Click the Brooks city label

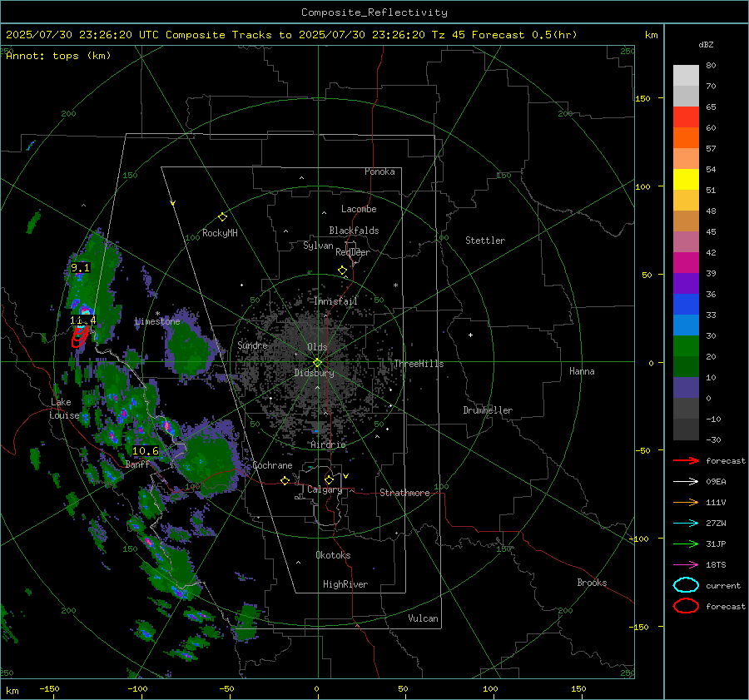(x=592, y=583)
